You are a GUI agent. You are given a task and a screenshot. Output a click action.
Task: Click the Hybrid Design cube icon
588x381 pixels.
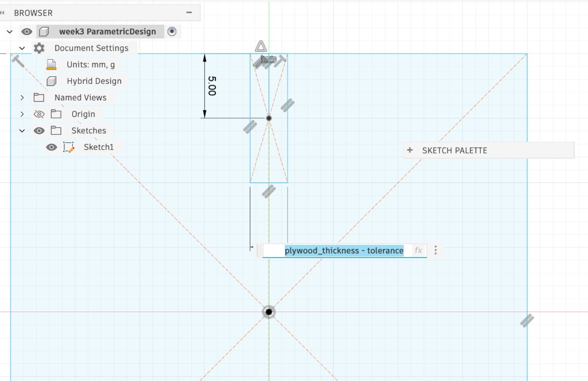[51, 81]
